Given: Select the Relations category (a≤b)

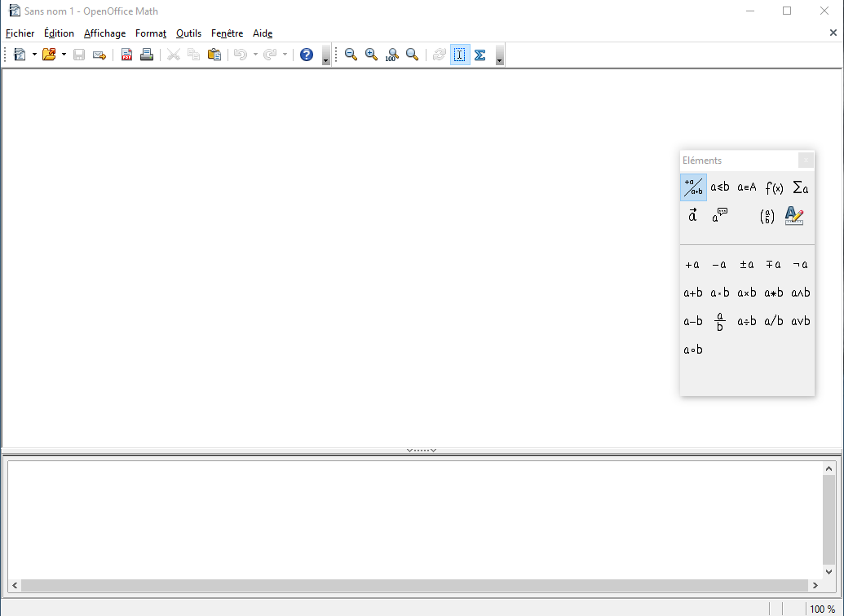Looking at the screenshot, I should tap(720, 187).
